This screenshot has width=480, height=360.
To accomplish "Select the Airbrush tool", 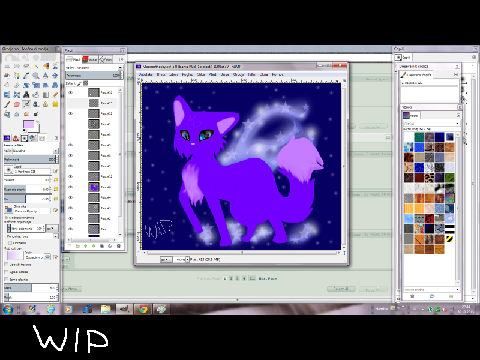I will 26,104.
